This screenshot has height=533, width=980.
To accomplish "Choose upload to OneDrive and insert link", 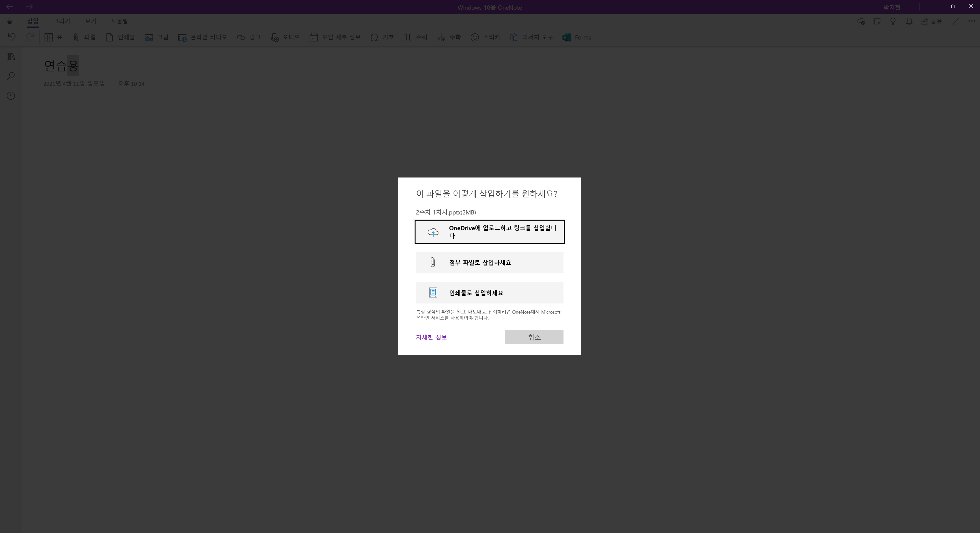I will tap(489, 232).
